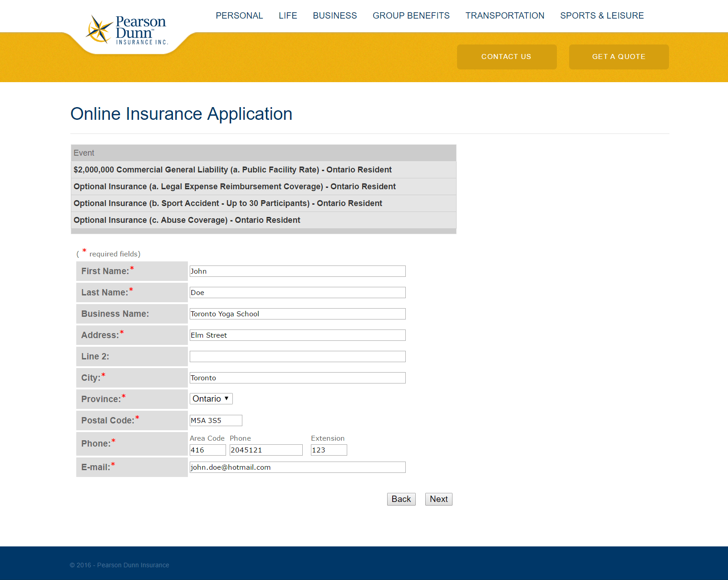Click the Phone row label
Image resolution: width=728 pixels, height=580 pixels.
[x=96, y=444]
